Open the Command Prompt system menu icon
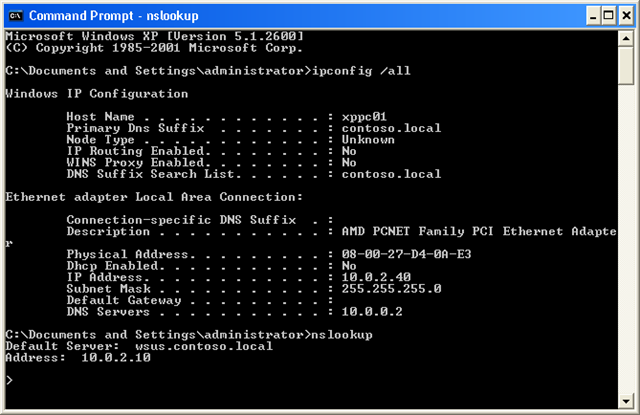Screen dimensions: 640x415 [x=14, y=15]
